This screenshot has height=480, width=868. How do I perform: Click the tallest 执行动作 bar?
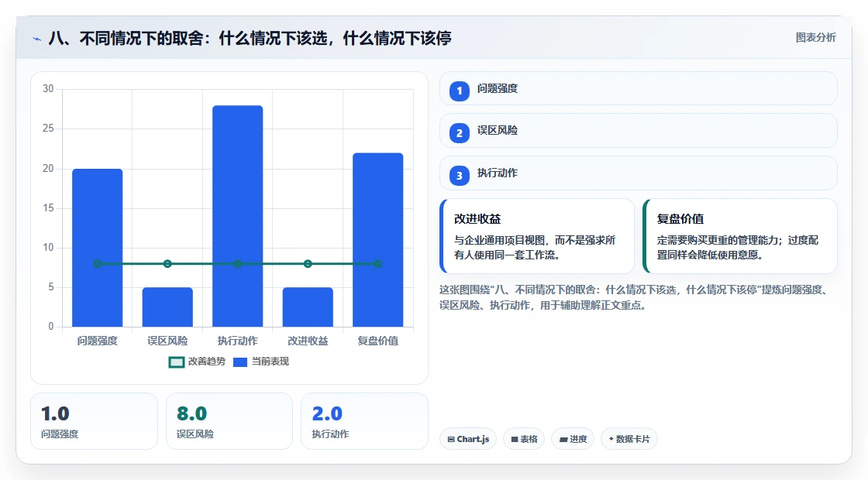[x=237, y=216]
